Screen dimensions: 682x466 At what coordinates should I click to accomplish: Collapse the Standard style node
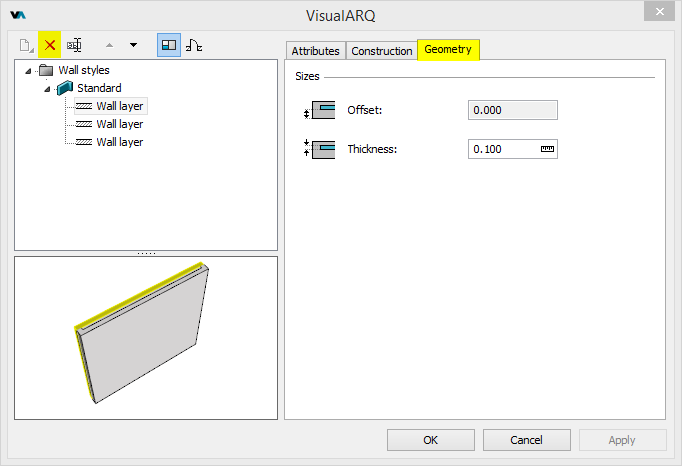(x=47, y=89)
